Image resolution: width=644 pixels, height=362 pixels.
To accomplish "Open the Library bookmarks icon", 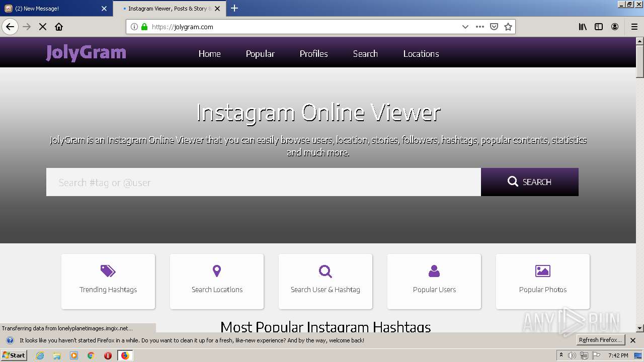I will coord(583,27).
